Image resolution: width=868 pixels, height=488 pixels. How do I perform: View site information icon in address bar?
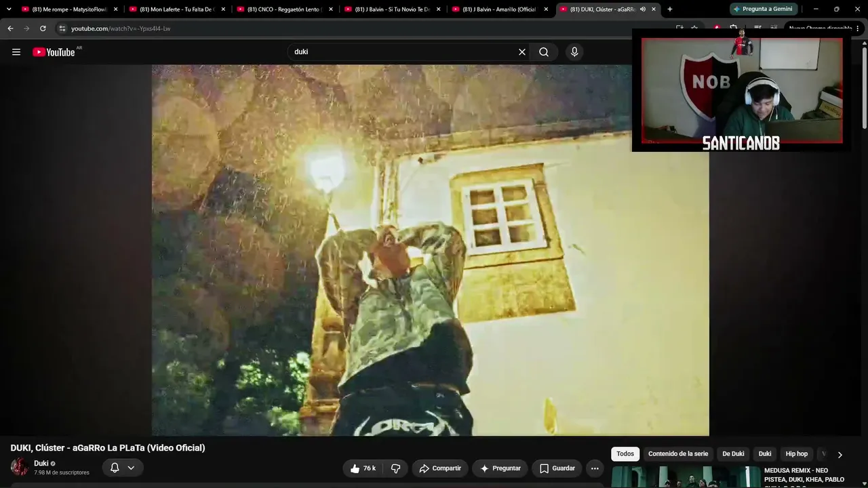pyautogui.click(x=62, y=28)
